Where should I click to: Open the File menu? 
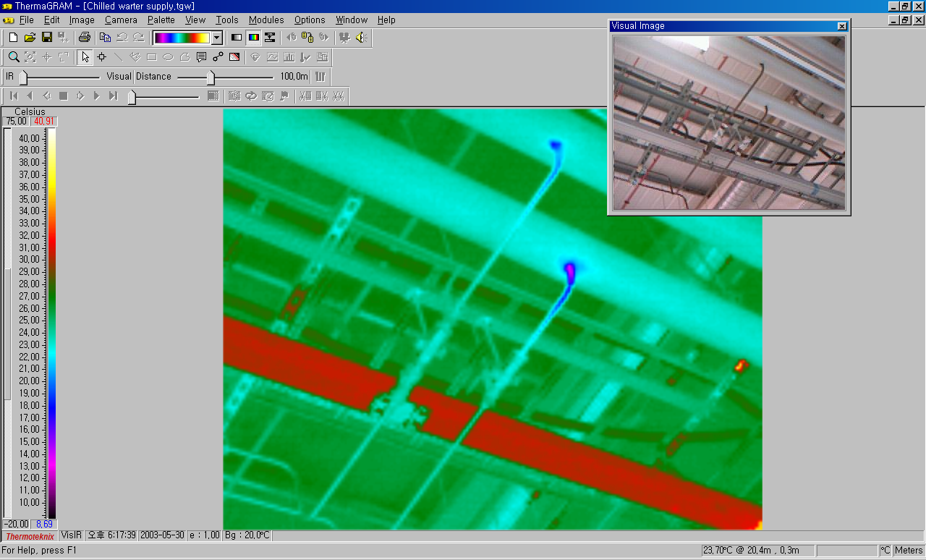(x=26, y=20)
